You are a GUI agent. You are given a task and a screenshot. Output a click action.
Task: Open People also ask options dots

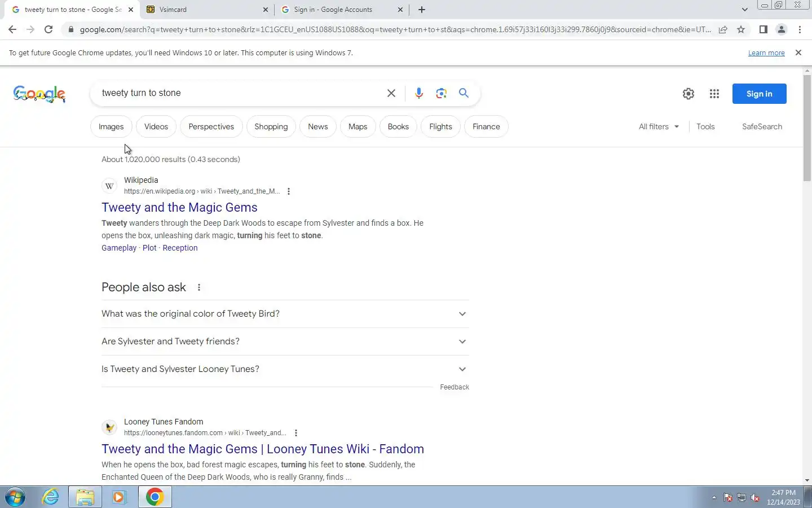[x=199, y=287]
